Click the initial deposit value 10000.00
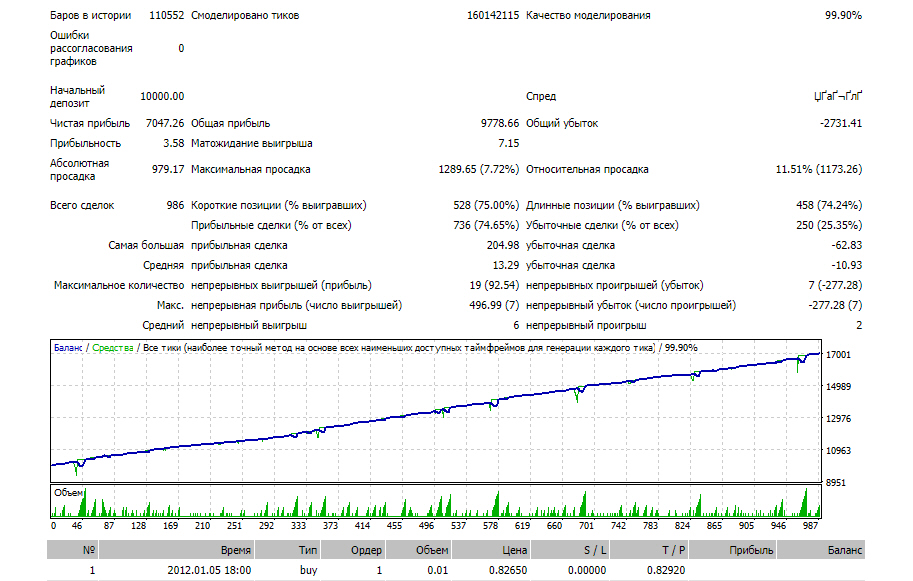Image resolution: width=913 pixels, height=581 pixels. coord(162,96)
